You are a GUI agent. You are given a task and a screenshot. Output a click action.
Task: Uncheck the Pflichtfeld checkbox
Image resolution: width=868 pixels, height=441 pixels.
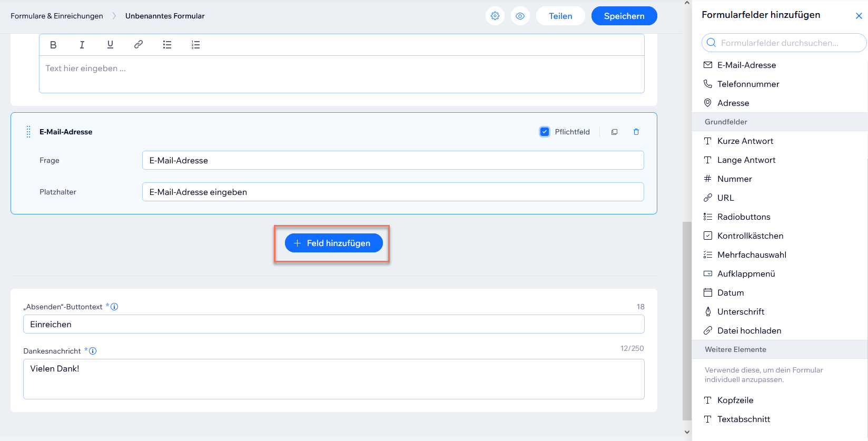545,132
